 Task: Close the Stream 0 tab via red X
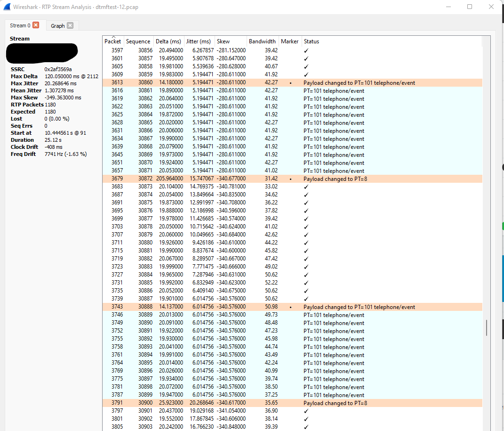(x=36, y=25)
